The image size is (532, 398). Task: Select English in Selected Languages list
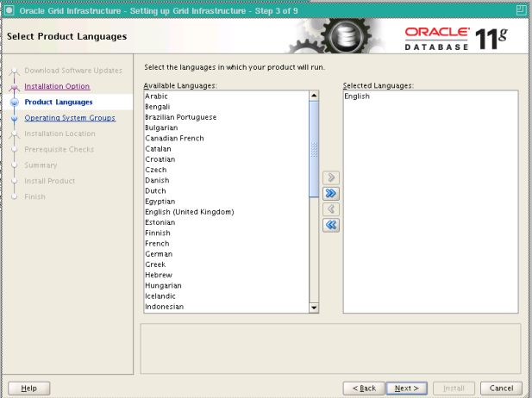coord(430,96)
